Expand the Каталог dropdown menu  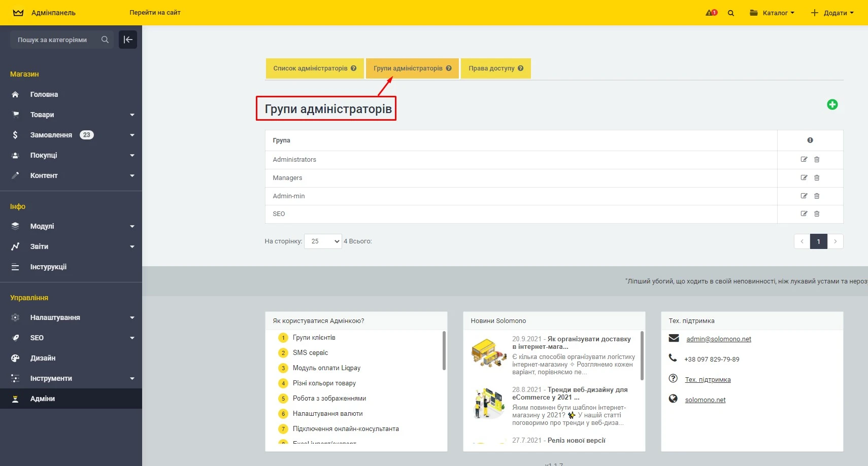click(x=772, y=13)
